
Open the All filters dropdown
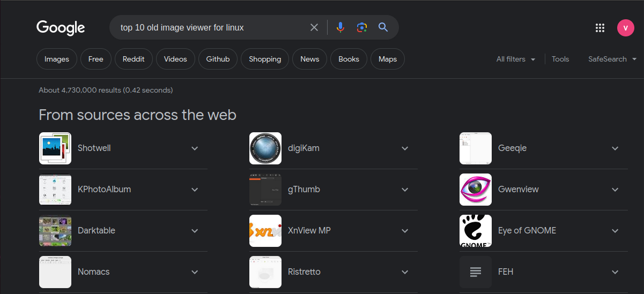point(516,59)
